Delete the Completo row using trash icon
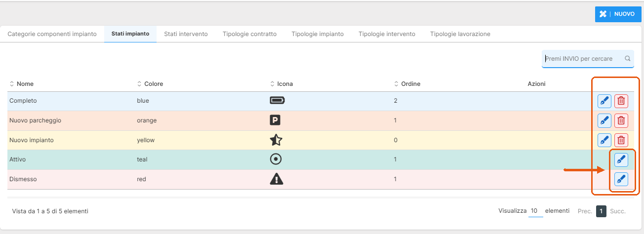Image resolution: width=644 pixels, height=234 pixels. point(621,101)
